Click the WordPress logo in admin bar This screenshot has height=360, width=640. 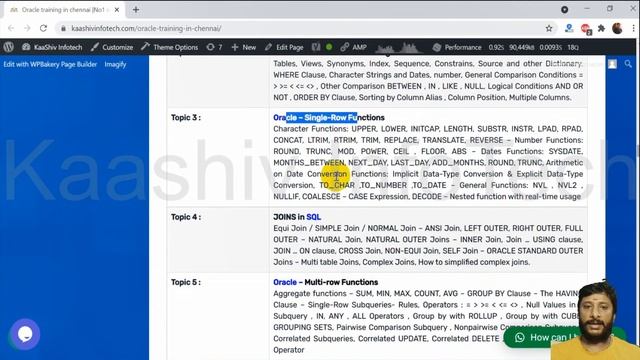tap(9, 47)
